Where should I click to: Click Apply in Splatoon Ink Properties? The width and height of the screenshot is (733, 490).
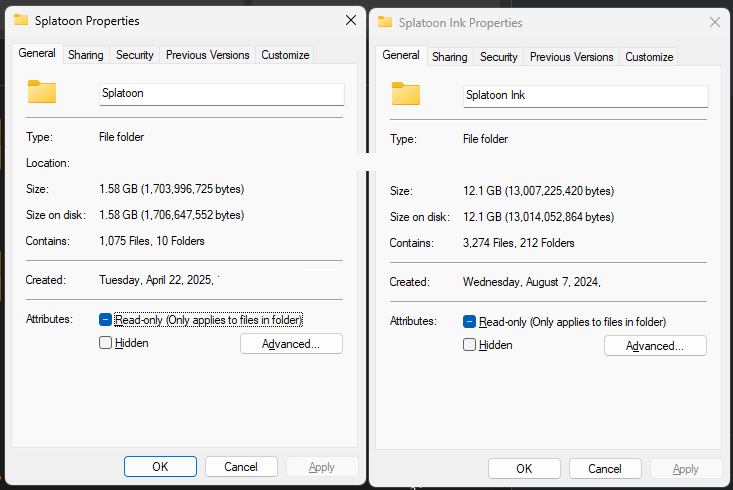tap(686, 468)
